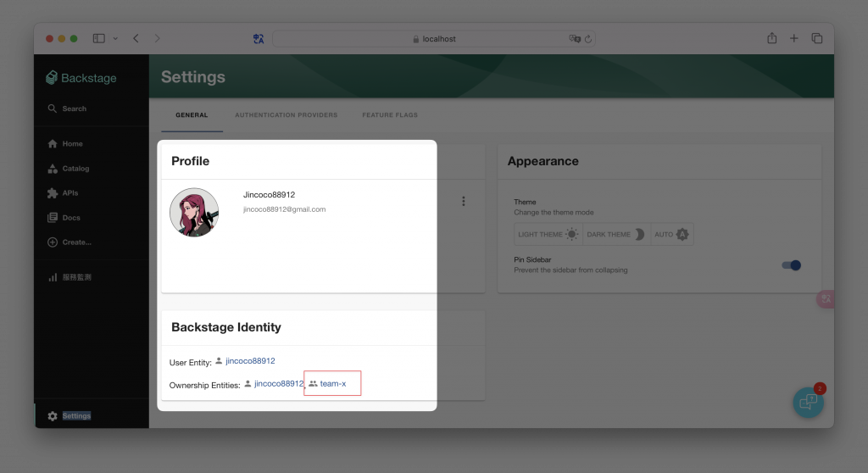Click the profile avatar picture
This screenshot has width=868, height=473.
coord(194,212)
